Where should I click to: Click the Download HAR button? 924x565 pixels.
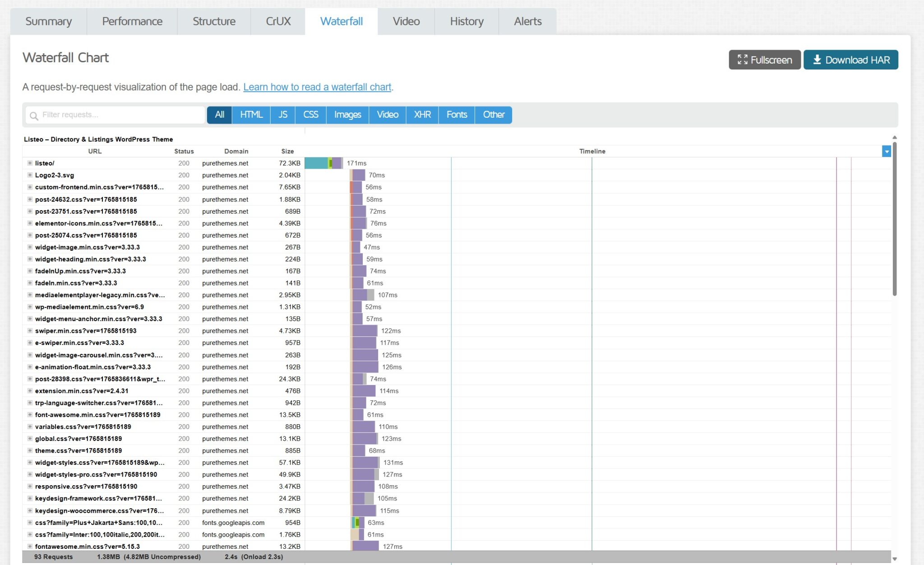pyautogui.click(x=851, y=60)
